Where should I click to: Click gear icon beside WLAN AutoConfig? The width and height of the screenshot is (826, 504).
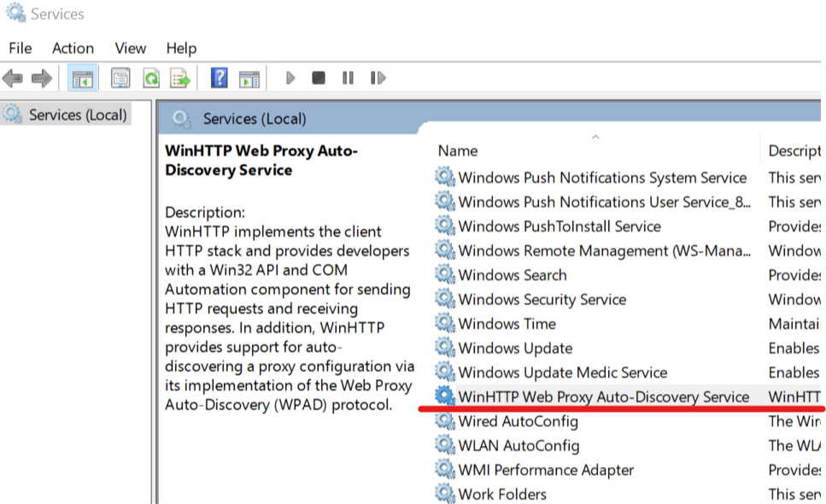[445, 445]
